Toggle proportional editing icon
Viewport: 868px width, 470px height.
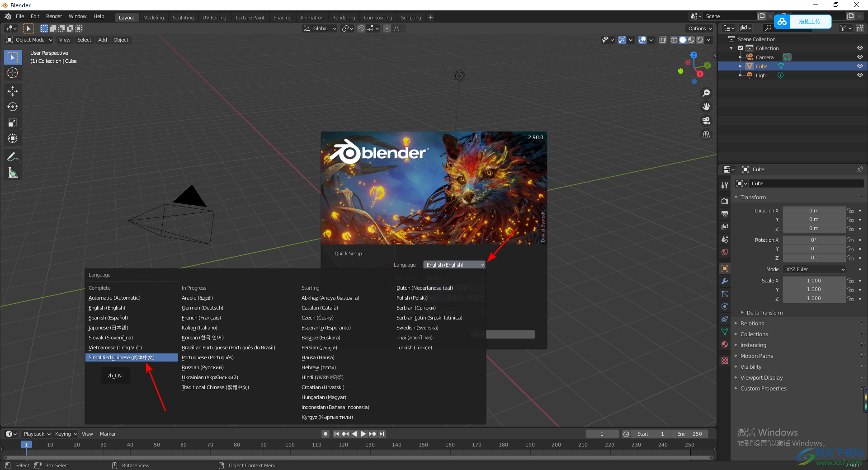387,28
